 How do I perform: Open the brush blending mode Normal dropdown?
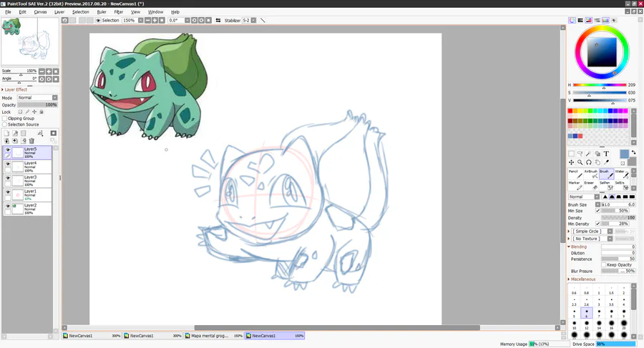pos(597,197)
